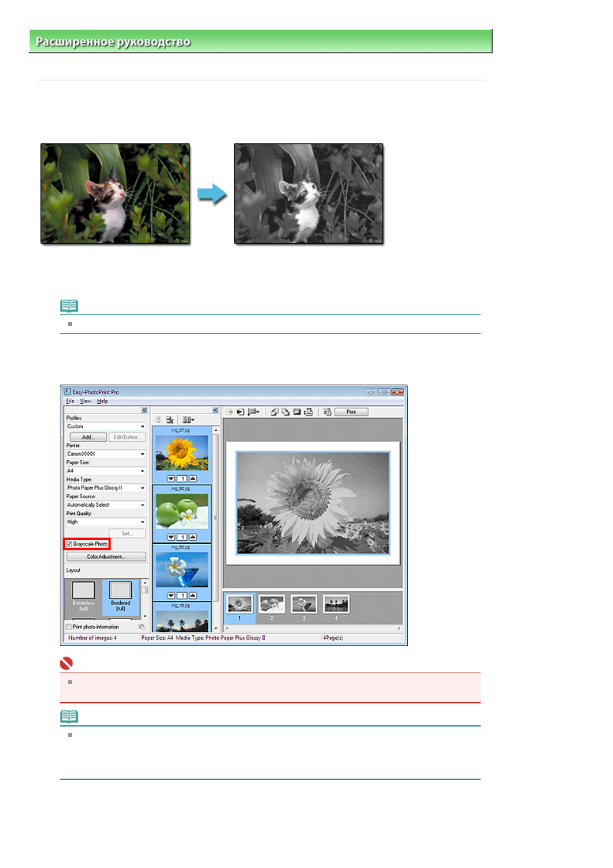Image resolution: width=613 pixels, height=868 pixels.
Task: Click the grayscale cat sample photo
Action: coord(308,194)
